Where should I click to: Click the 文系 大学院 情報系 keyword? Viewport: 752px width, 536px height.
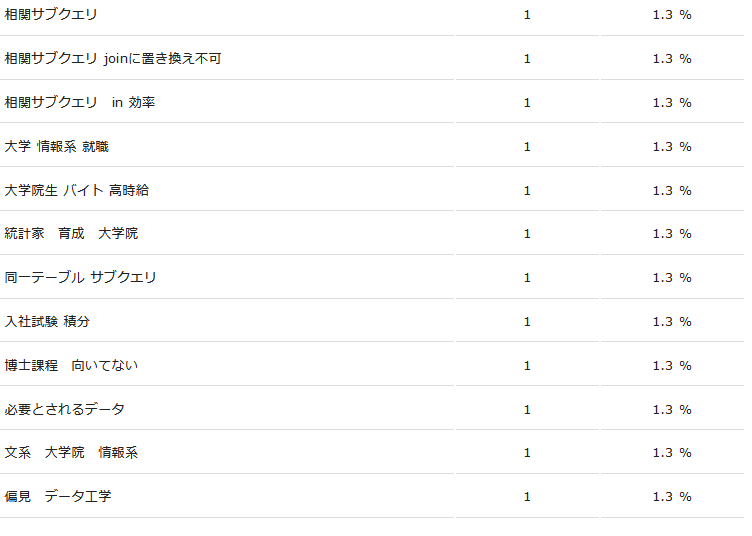(71, 453)
